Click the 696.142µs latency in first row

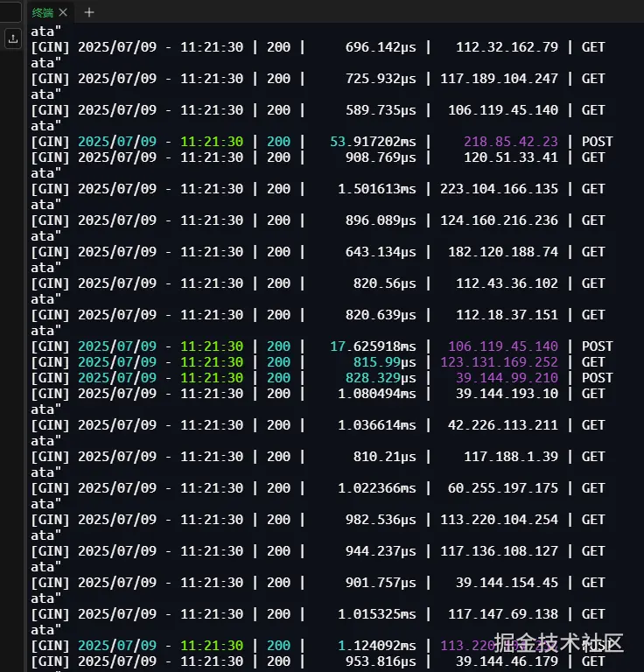click(381, 47)
